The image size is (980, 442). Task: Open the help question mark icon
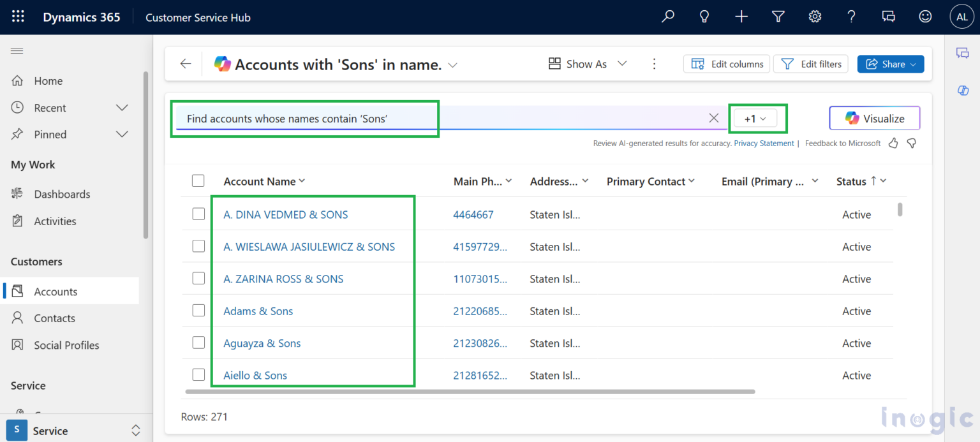(851, 17)
